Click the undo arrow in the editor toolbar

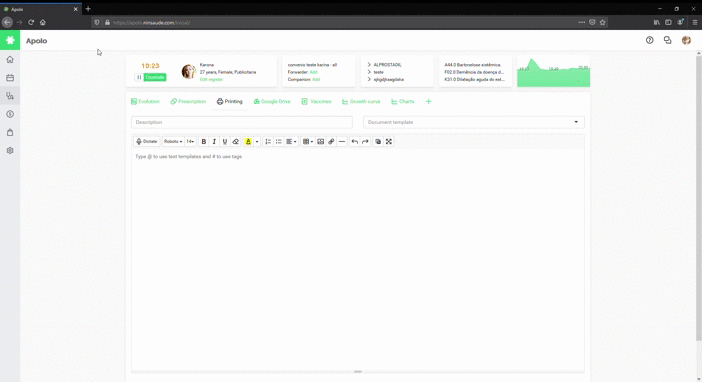(355, 142)
